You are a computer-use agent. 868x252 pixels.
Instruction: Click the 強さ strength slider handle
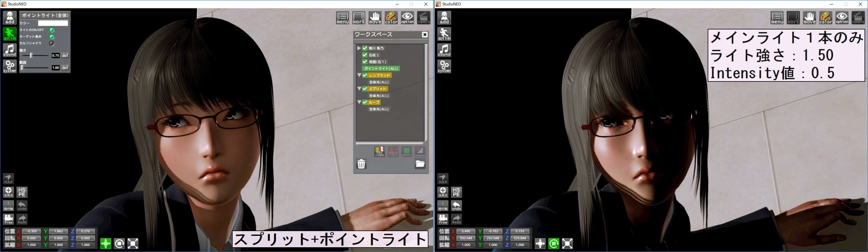(x=31, y=55)
